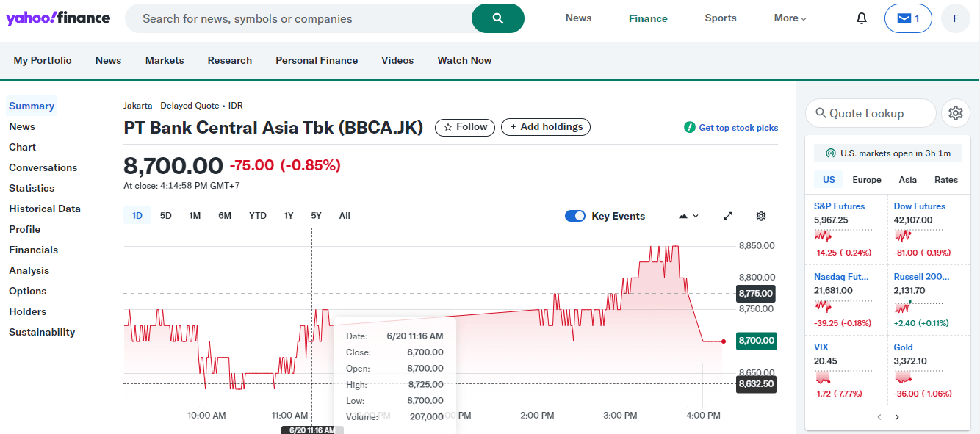This screenshot has width=980, height=434.
Task: Follow BBCA.JK via the star button
Action: (x=464, y=126)
